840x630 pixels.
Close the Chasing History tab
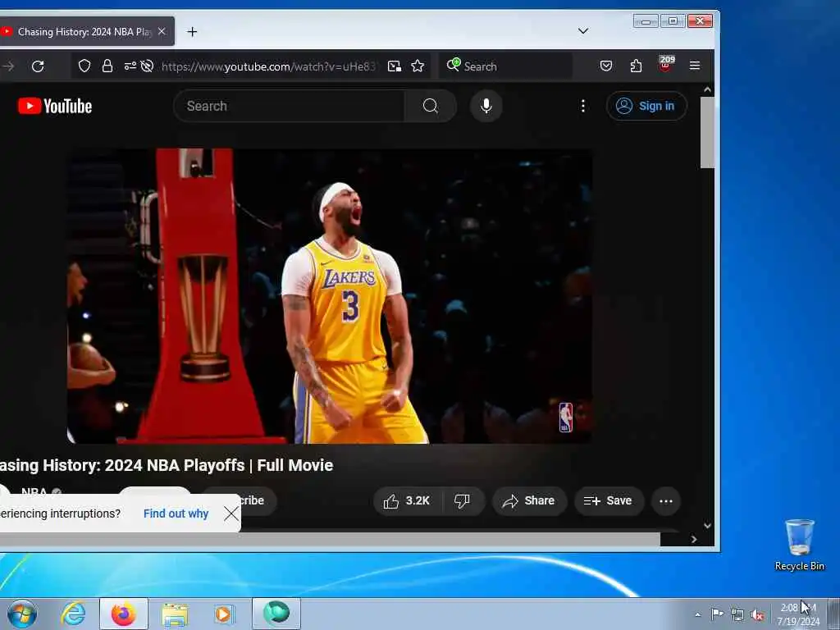tap(162, 32)
